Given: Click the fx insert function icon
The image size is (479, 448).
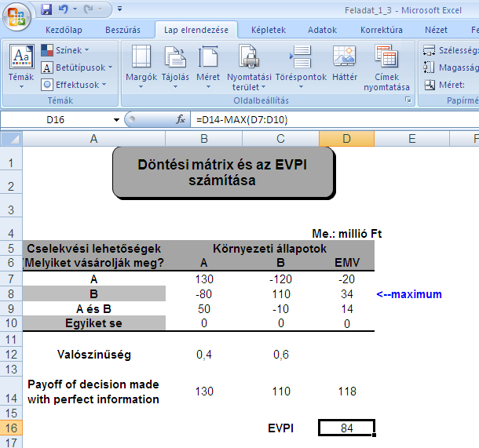Looking at the screenshot, I should (181, 119).
